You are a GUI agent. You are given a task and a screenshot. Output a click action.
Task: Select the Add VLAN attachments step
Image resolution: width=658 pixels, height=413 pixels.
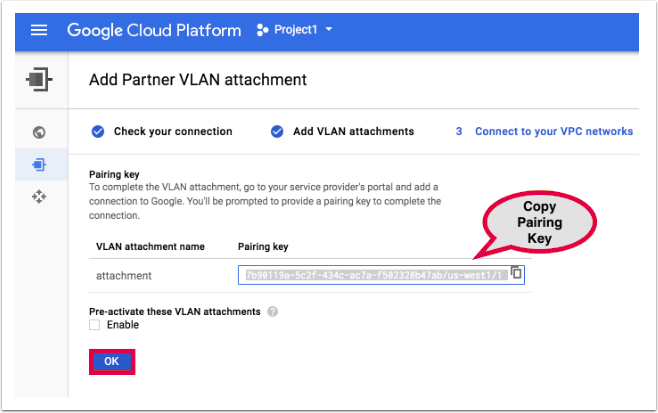point(353,131)
